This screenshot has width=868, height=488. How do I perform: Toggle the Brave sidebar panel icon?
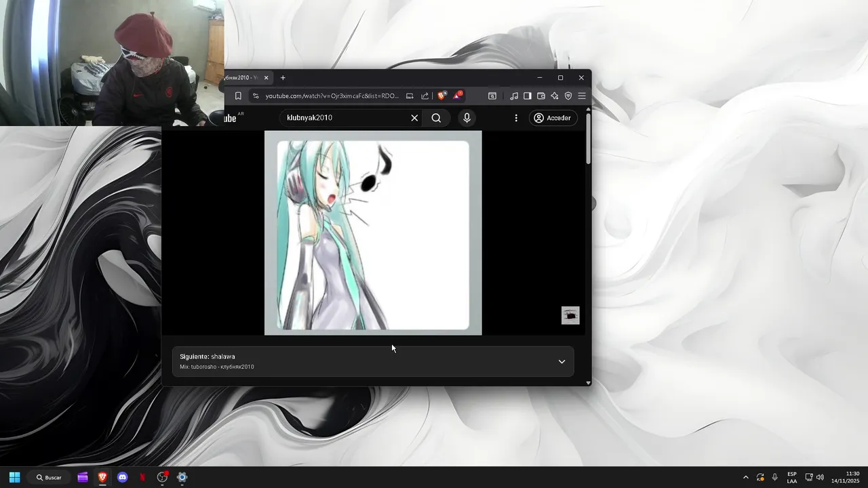click(x=528, y=96)
